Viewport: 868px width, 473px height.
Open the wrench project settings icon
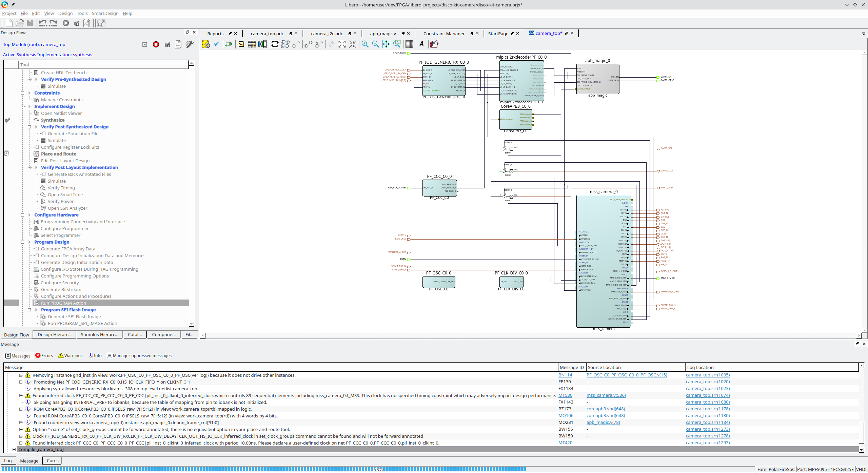pos(190,44)
